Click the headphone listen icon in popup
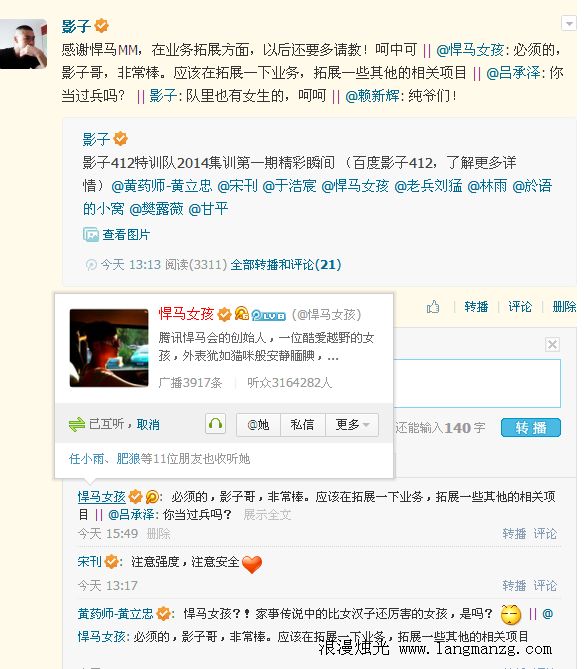 point(215,424)
